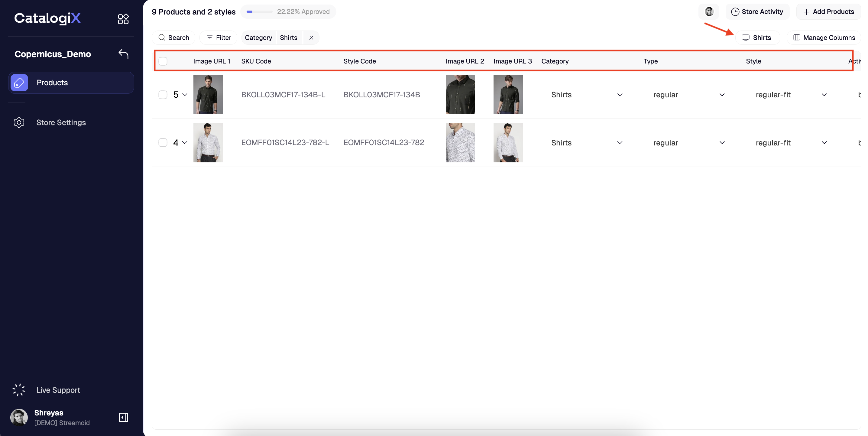
Task: Click the user avatar in top bar
Action: (709, 11)
